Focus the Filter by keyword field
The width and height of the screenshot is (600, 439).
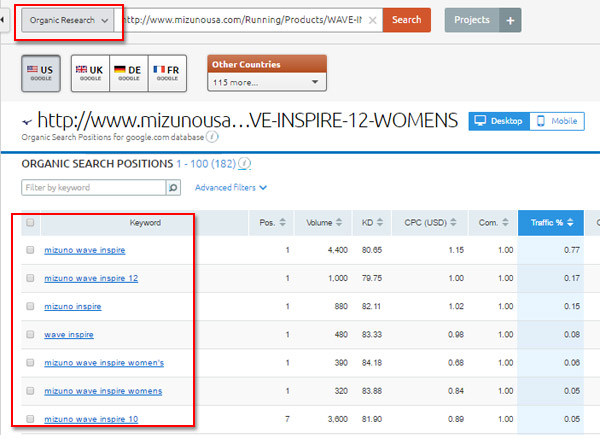coord(94,188)
